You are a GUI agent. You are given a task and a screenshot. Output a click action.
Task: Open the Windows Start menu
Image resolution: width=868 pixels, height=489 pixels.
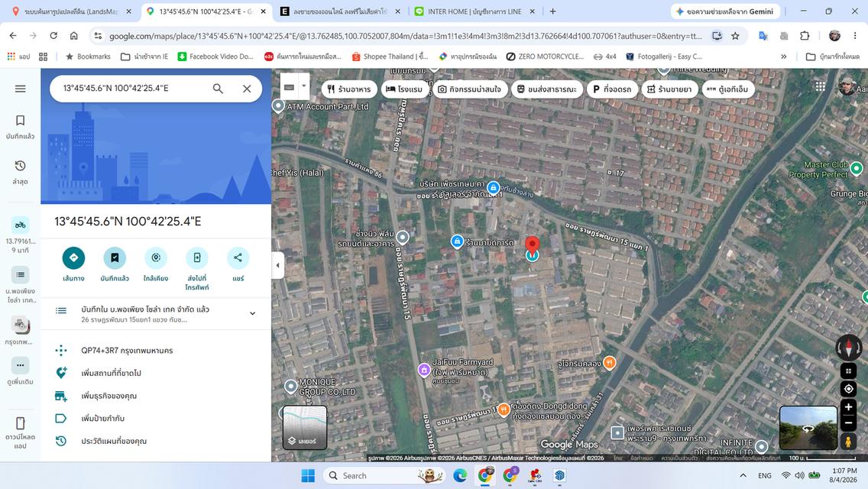pos(308,476)
